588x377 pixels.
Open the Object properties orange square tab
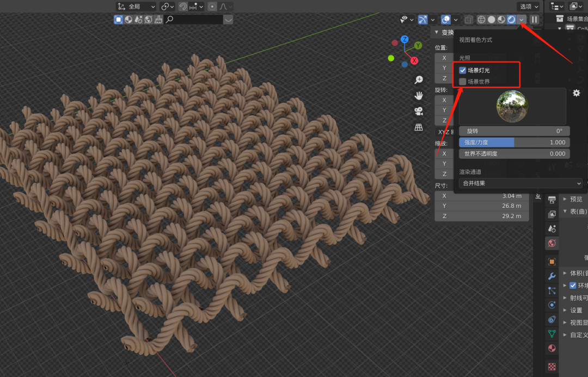click(x=552, y=262)
